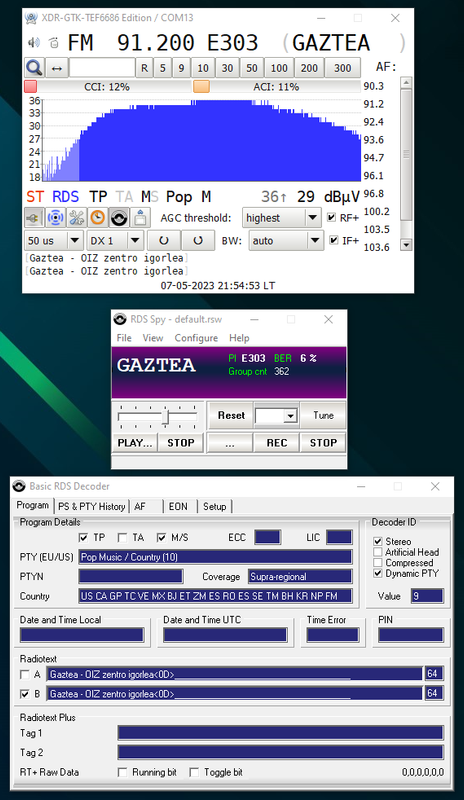
Task: Click the RDS indicator label
Action: (x=66, y=197)
